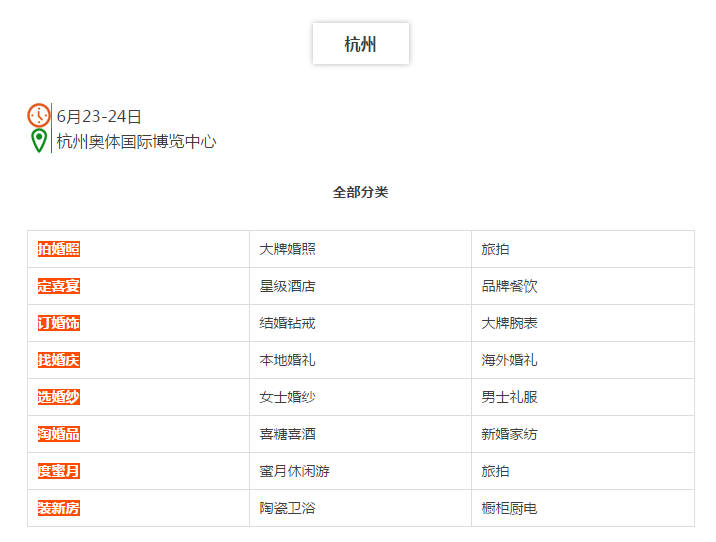This screenshot has height=542, width=716.
Task: Click the 大牌婚照 link
Action: click(x=288, y=249)
